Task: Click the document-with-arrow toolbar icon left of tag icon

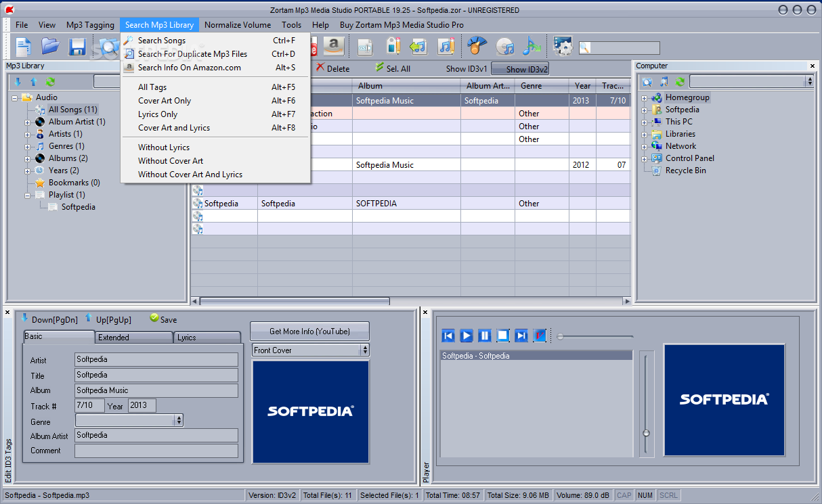Action: coord(366,46)
